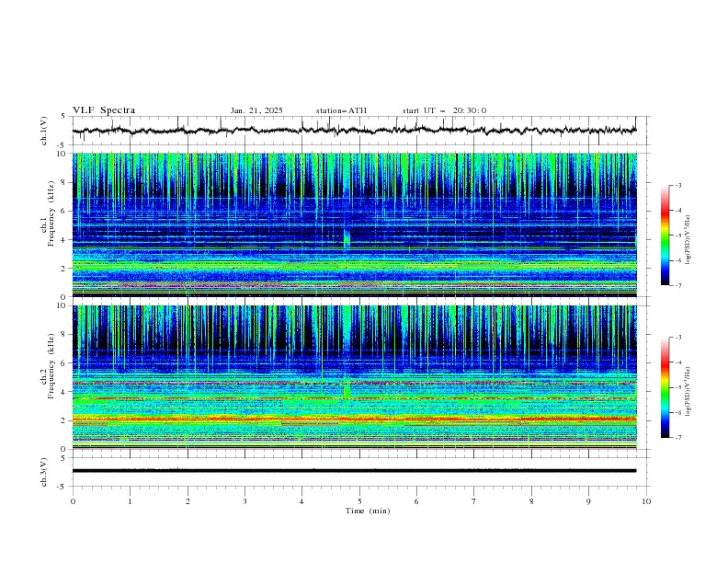Click the ch.2 'Frequency (kHz)' axis label
The width and height of the screenshot is (728, 563).
[51, 366]
